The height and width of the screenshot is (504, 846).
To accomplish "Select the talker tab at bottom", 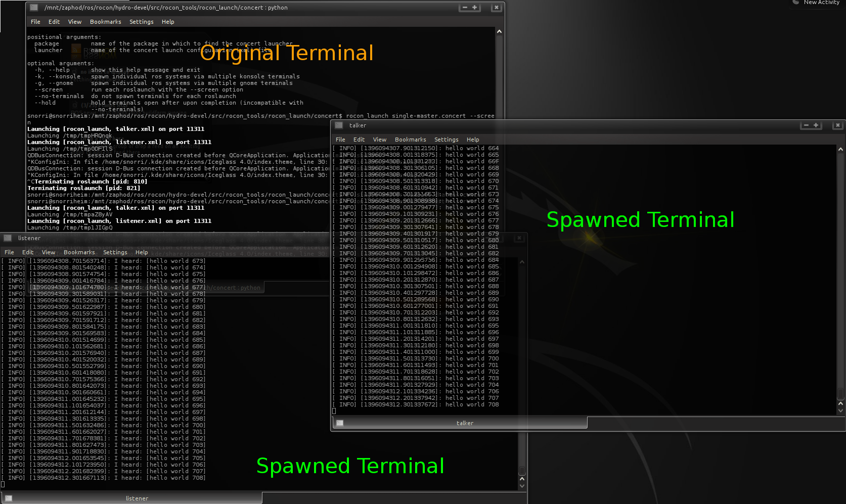I will pos(464,423).
